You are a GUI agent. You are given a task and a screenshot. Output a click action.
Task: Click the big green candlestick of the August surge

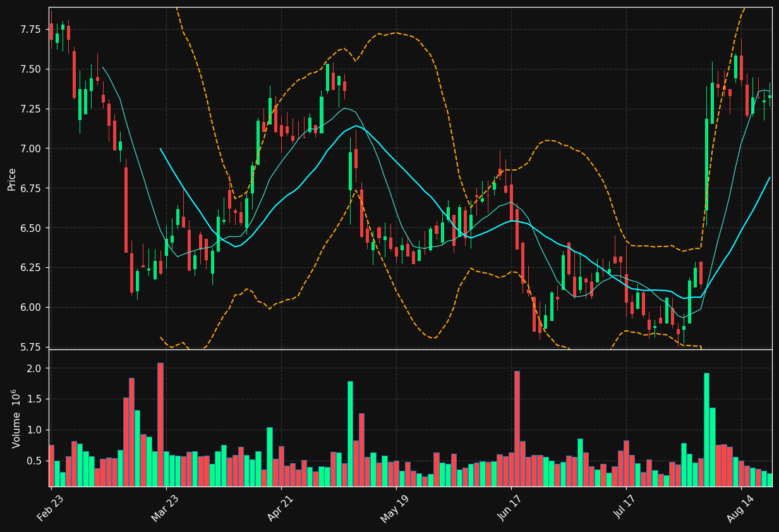(706, 164)
